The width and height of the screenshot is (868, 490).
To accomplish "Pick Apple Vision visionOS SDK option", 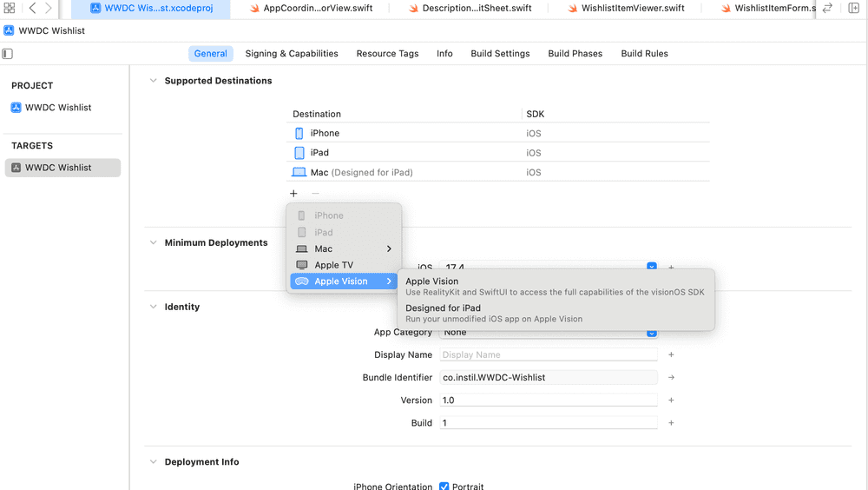I will tap(556, 287).
